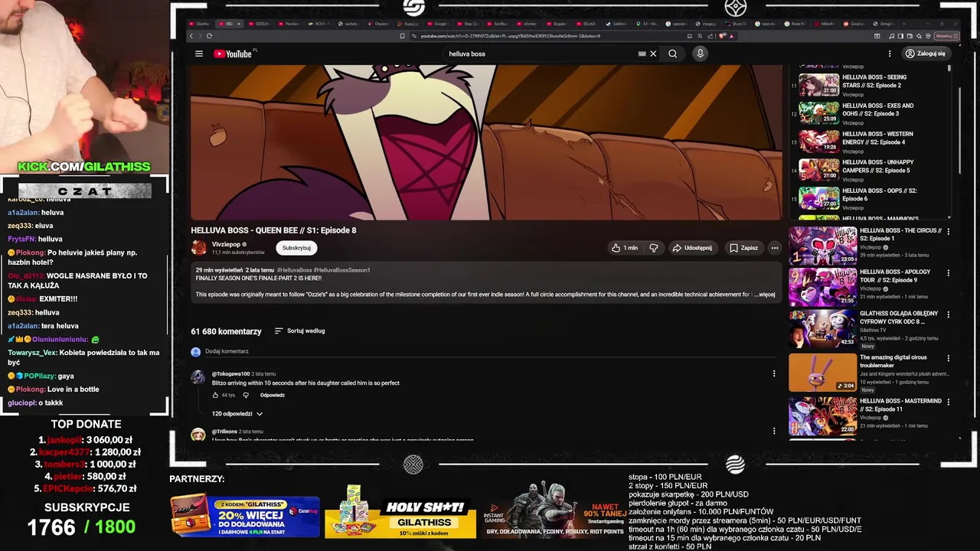
Task: Reload the page in the browser toolbar
Action: click(x=209, y=36)
